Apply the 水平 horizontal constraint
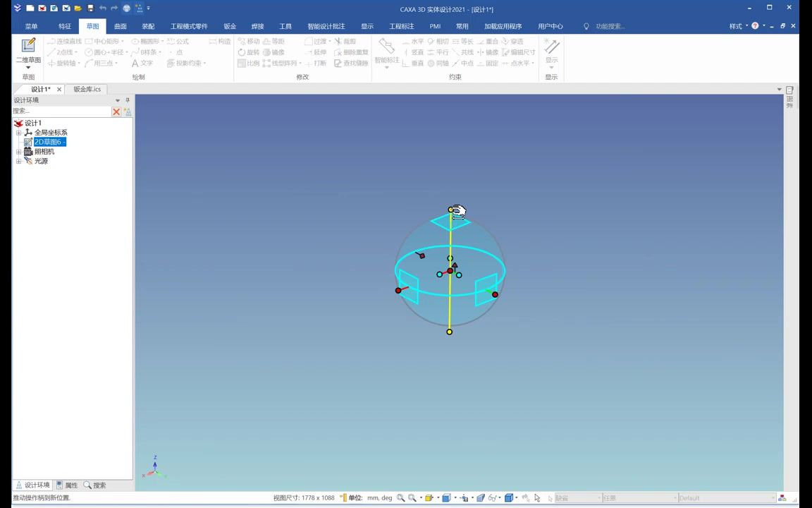Image resolution: width=812 pixels, height=508 pixels. pyautogui.click(x=413, y=41)
